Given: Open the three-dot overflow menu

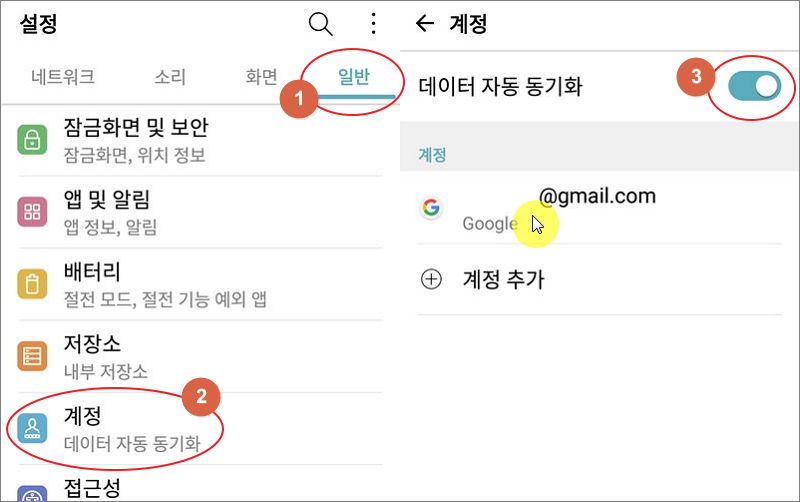Looking at the screenshot, I should 374,23.
